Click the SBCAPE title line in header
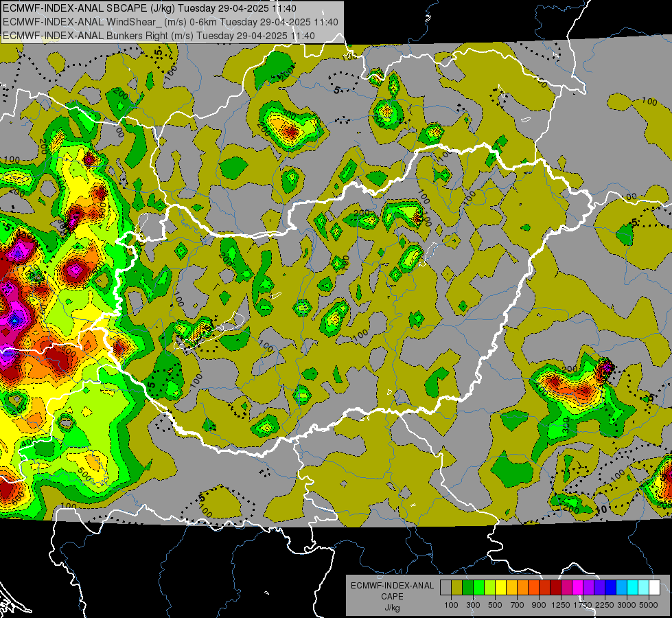 point(149,8)
